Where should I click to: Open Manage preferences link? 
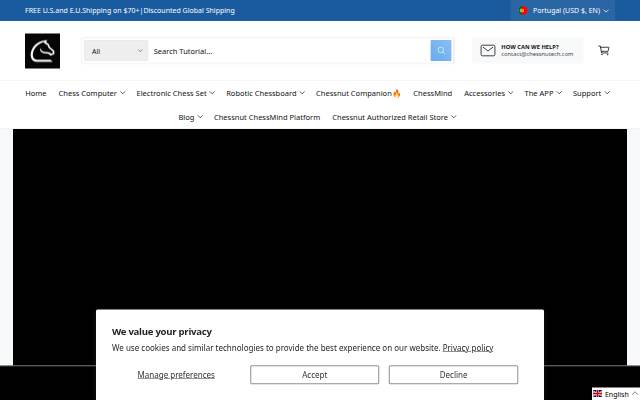click(176, 375)
